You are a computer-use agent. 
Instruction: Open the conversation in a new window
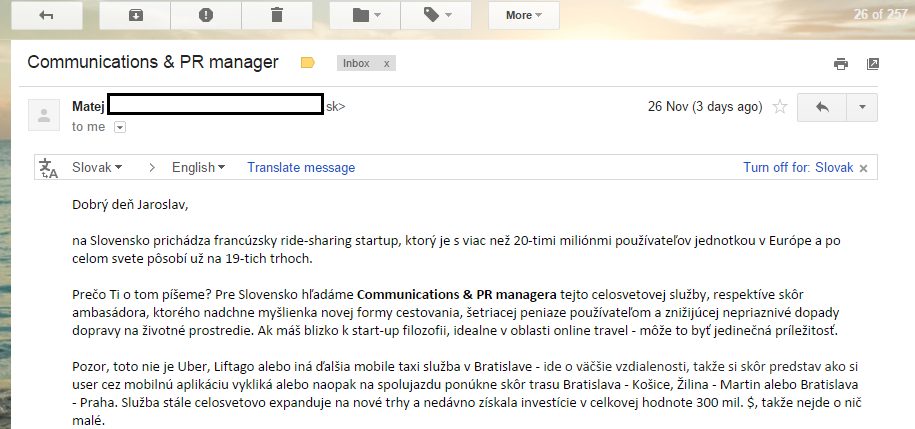click(x=872, y=64)
